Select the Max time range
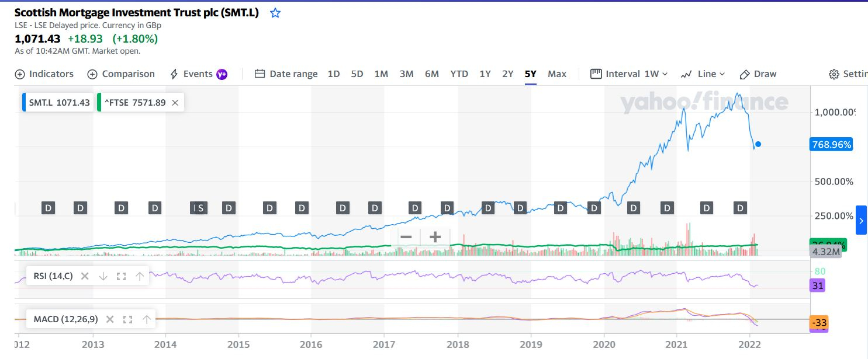Image resolution: width=868 pixels, height=359 pixels. tap(557, 74)
